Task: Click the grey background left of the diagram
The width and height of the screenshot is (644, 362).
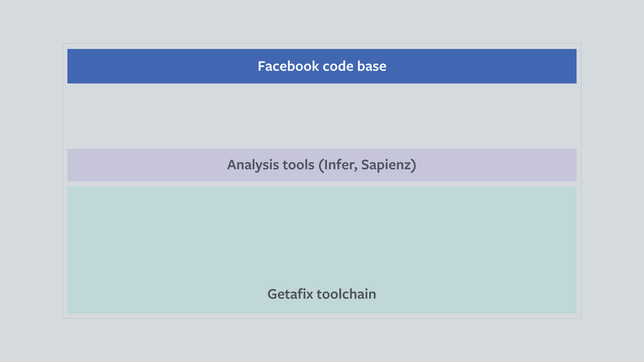Action: [x=31, y=181]
